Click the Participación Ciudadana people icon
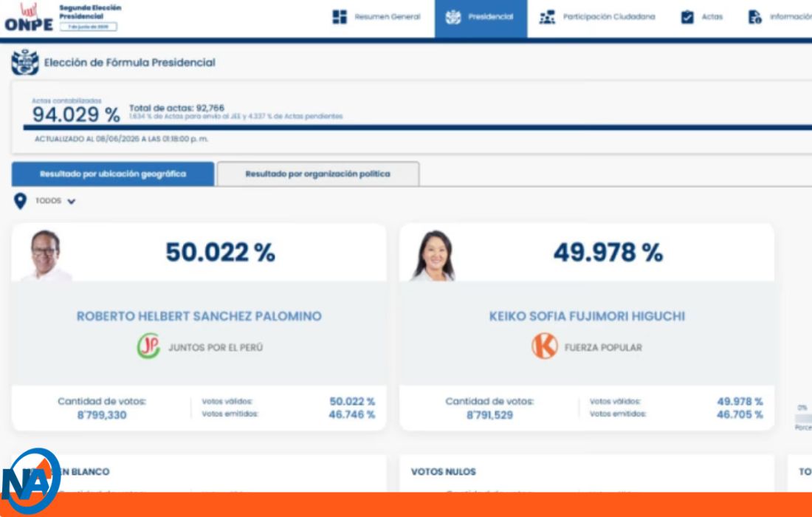The width and height of the screenshot is (812, 517). click(x=547, y=17)
